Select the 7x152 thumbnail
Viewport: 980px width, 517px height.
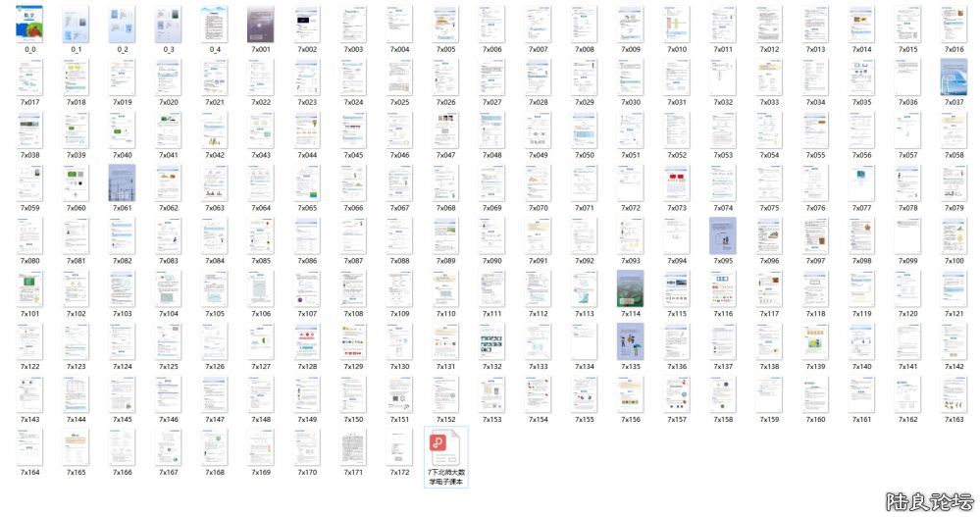coord(445,394)
